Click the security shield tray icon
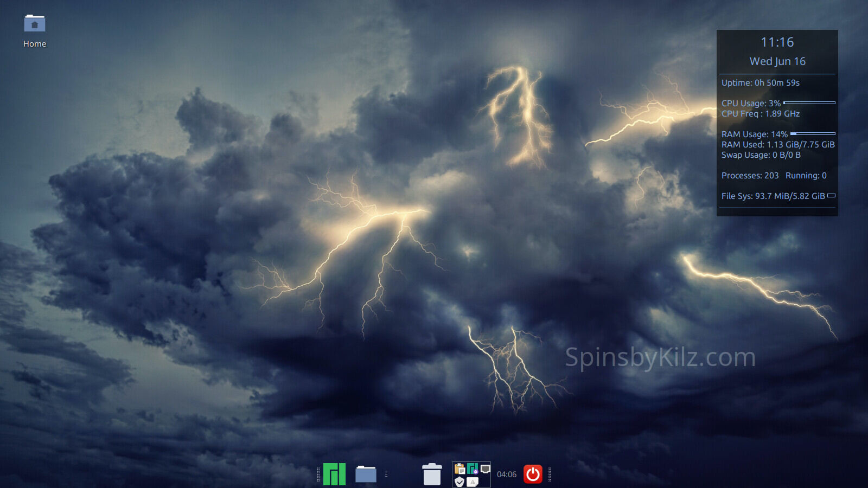This screenshot has height=488, width=868. [x=459, y=481]
